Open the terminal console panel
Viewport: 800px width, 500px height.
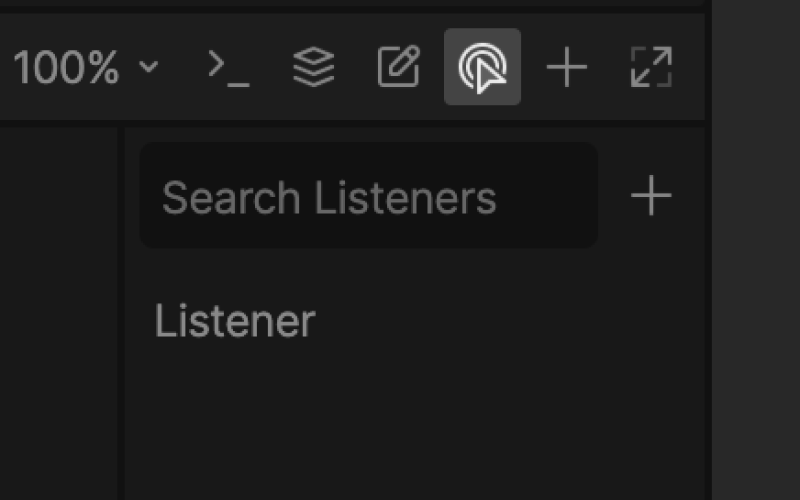[229, 67]
